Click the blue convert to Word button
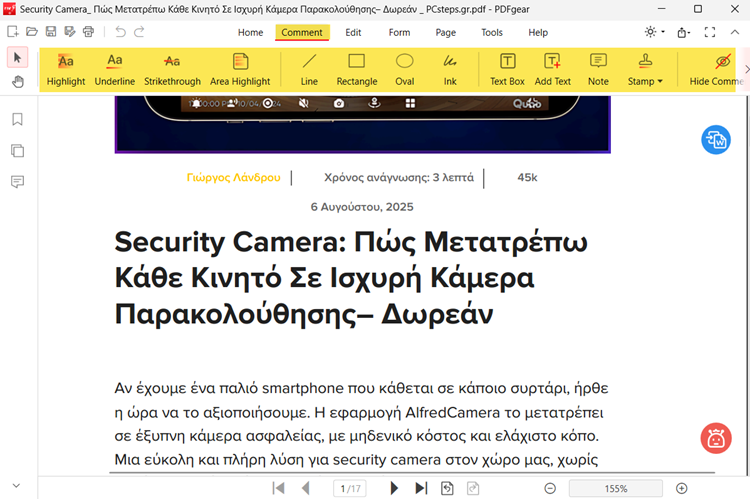The width and height of the screenshot is (750, 499). pyautogui.click(x=716, y=140)
